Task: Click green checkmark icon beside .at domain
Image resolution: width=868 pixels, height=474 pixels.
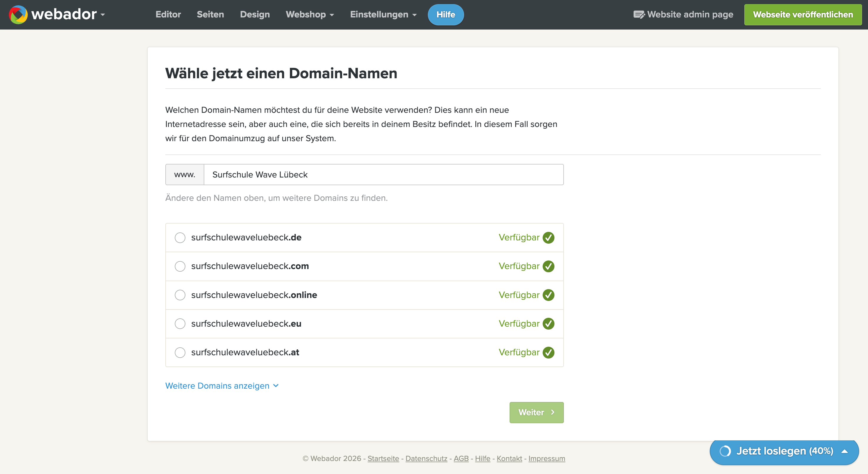Action: [549, 353]
